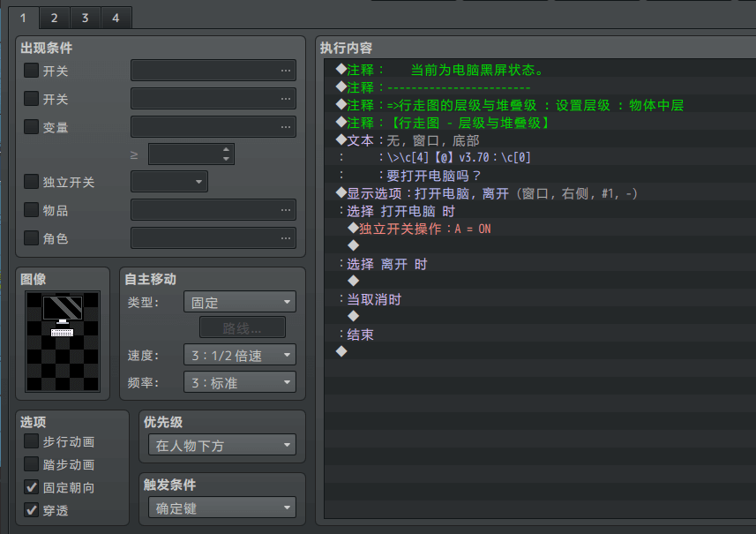This screenshot has width=756, height=534.
Task: Enable the 步行动画 checkbox
Action: tap(31, 441)
